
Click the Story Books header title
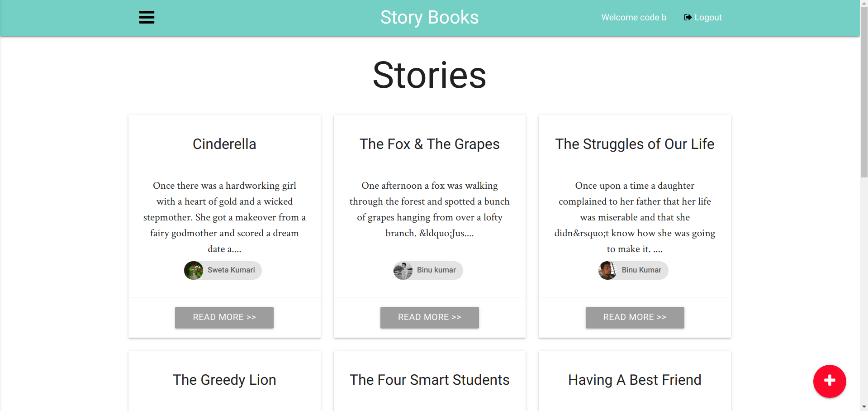429,17
